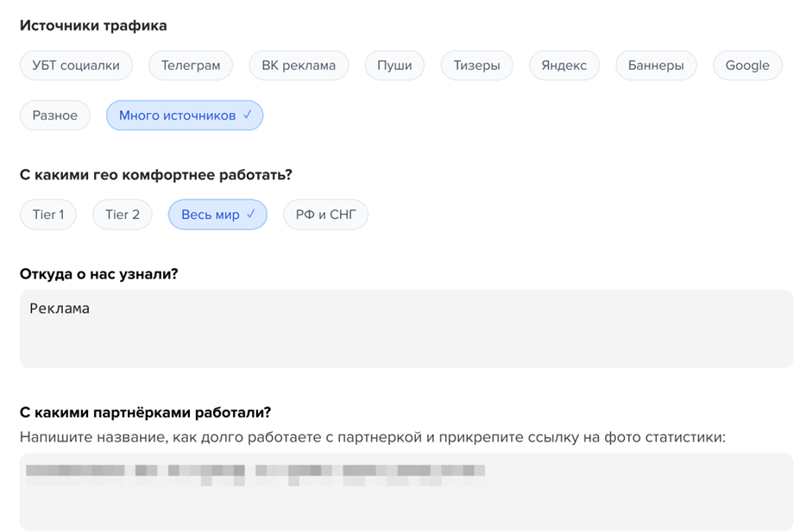Choose the Tier 2 geo option
This screenshot has width=812, height=532.
tap(123, 214)
